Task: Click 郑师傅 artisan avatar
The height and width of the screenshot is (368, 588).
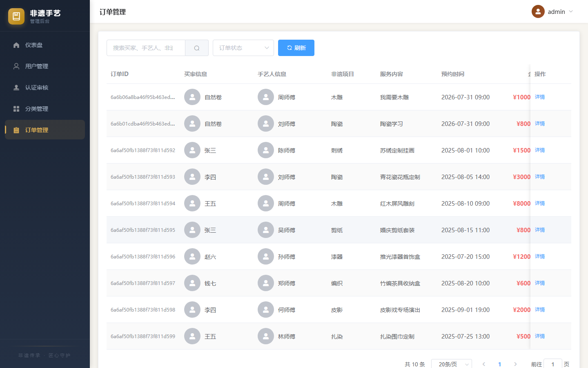Action: [x=266, y=283]
